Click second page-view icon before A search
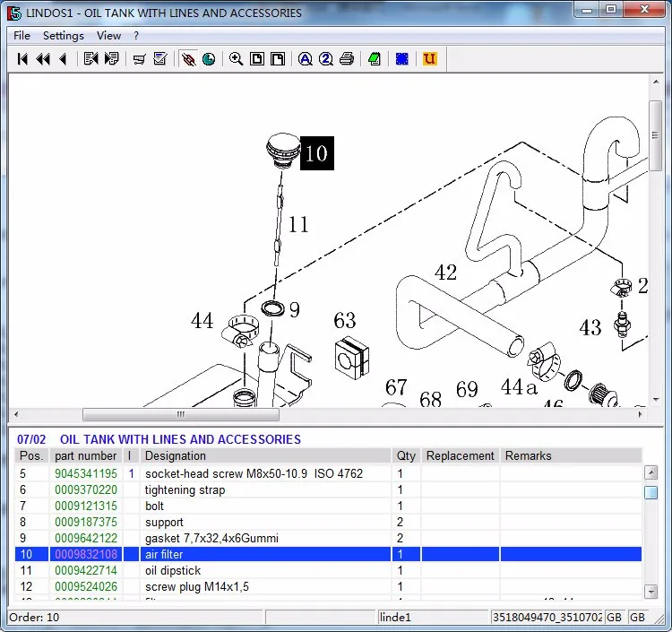Viewport: 672px width, 632px height. click(278, 59)
